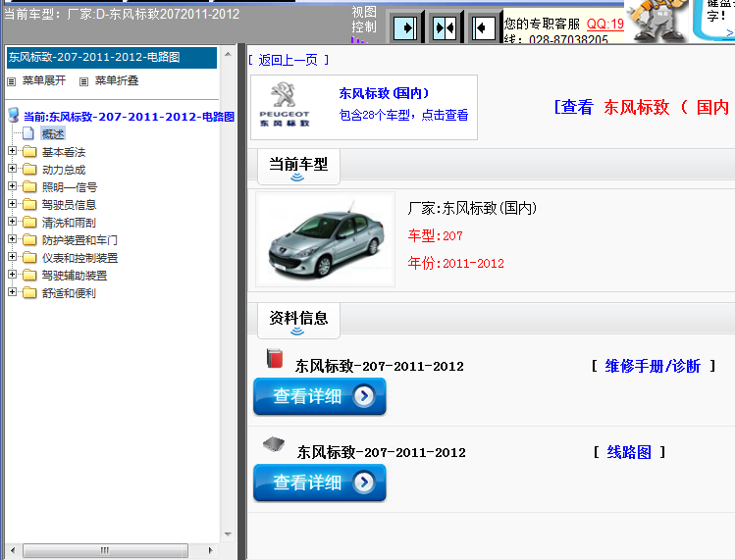Screen dimensions: 735x560
Task: Expand the 照明—信号 tree node
Action: (13, 186)
